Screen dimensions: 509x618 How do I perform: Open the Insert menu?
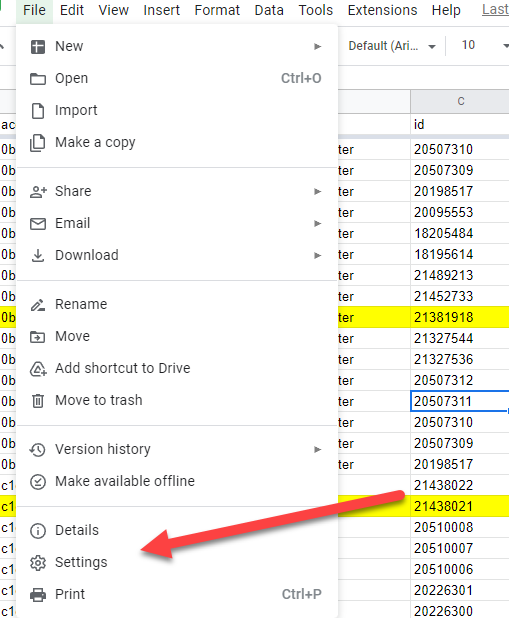(162, 10)
